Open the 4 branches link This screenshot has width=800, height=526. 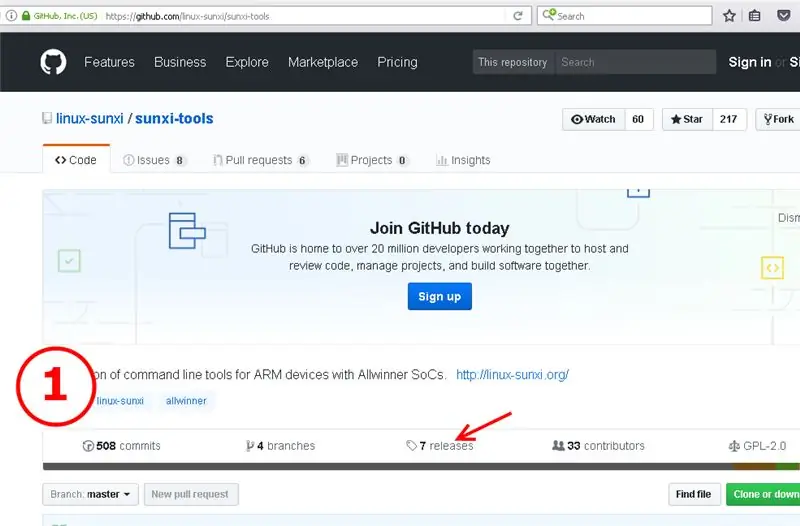click(x=281, y=446)
